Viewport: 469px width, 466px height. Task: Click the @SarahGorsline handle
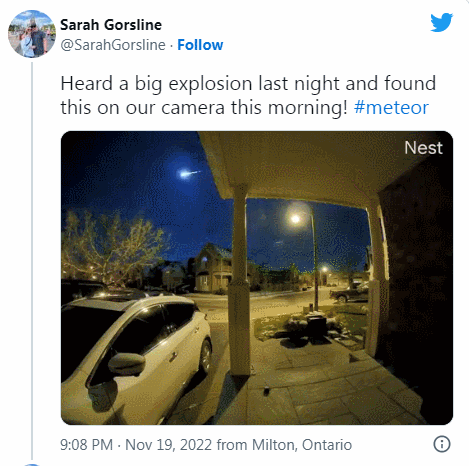[x=113, y=45]
